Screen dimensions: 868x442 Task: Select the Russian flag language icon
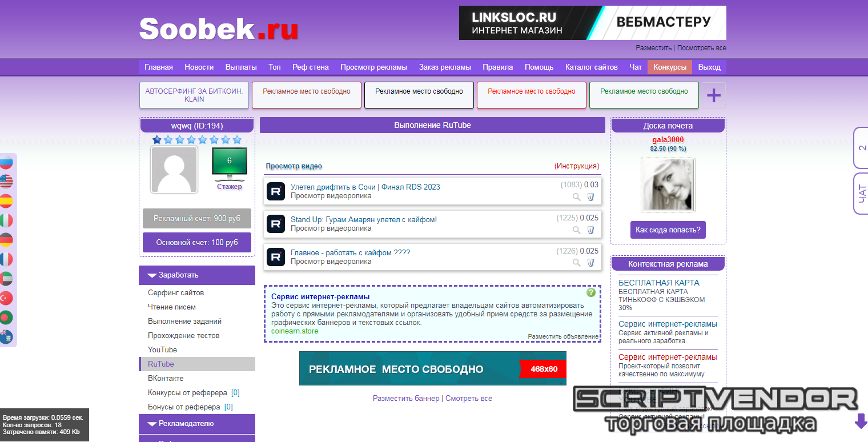pos(6,162)
